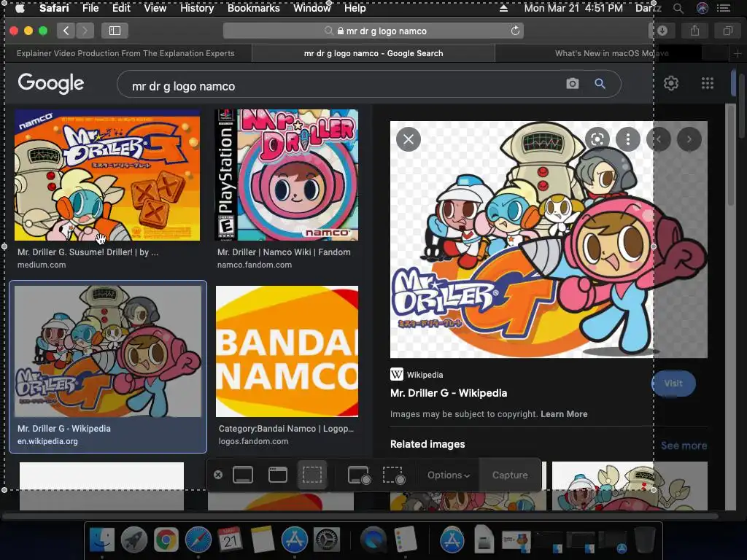
Task: Open the Google apps grid
Action: [708, 83]
